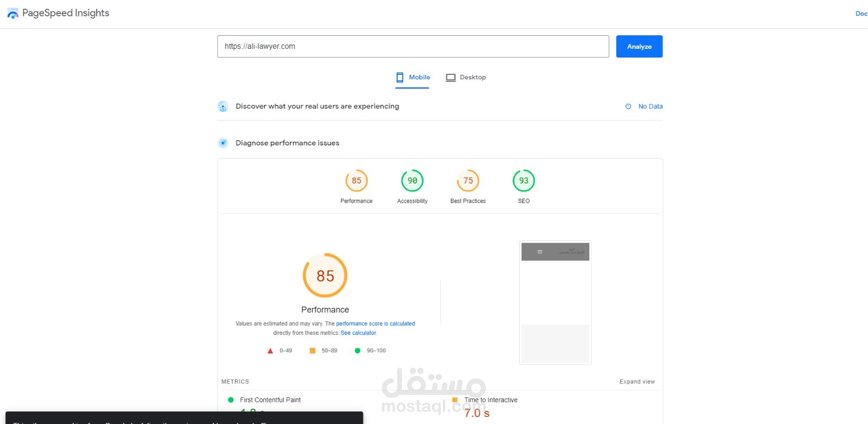The image size is (868, 424).
Task: Click Diagnose performance issues heading
Action: [x=288, y=143]
